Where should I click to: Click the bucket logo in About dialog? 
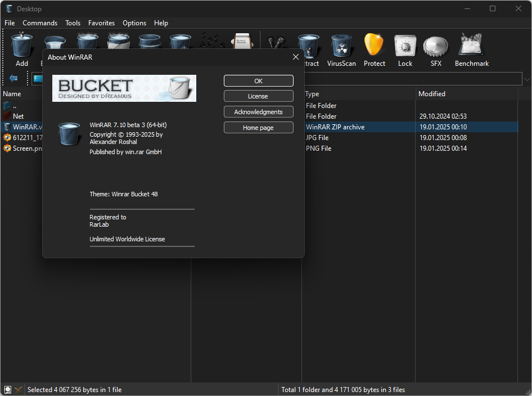(x=69, y=134)
